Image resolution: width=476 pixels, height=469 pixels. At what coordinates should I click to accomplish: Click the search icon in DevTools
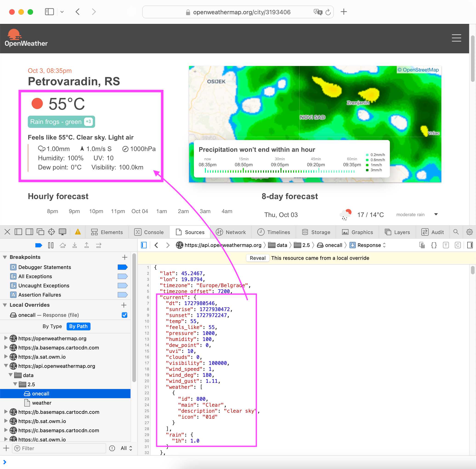456,232
